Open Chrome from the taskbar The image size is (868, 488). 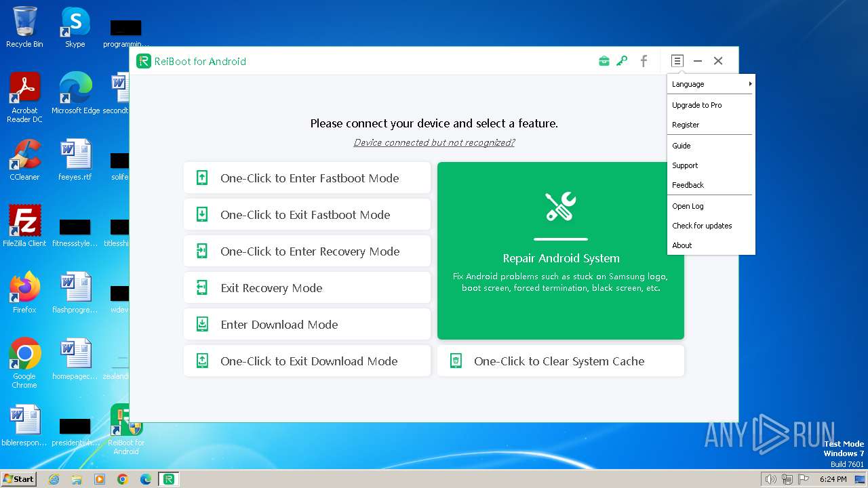click(123, 479)
